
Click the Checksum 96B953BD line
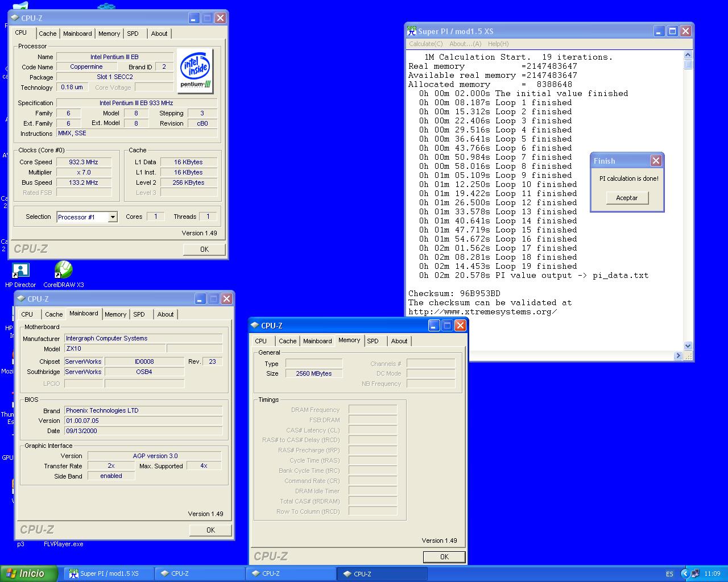pos(454,293)
